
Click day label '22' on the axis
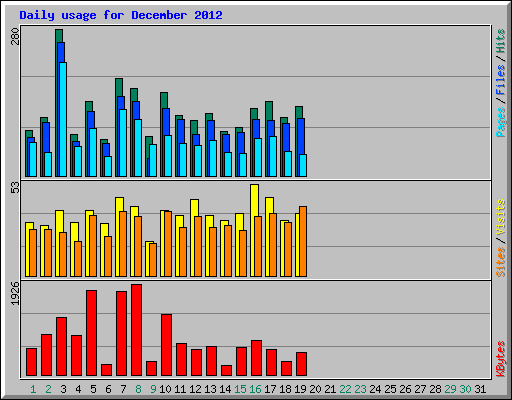345,389
